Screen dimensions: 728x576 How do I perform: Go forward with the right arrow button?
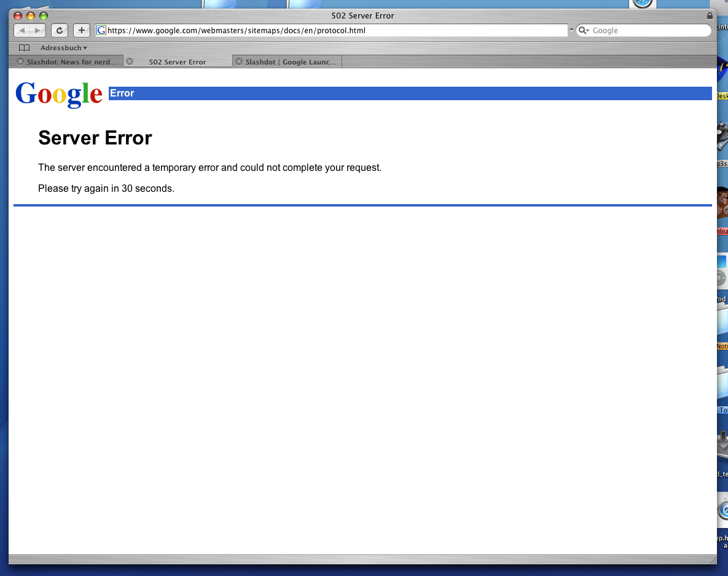click(38, 31)
